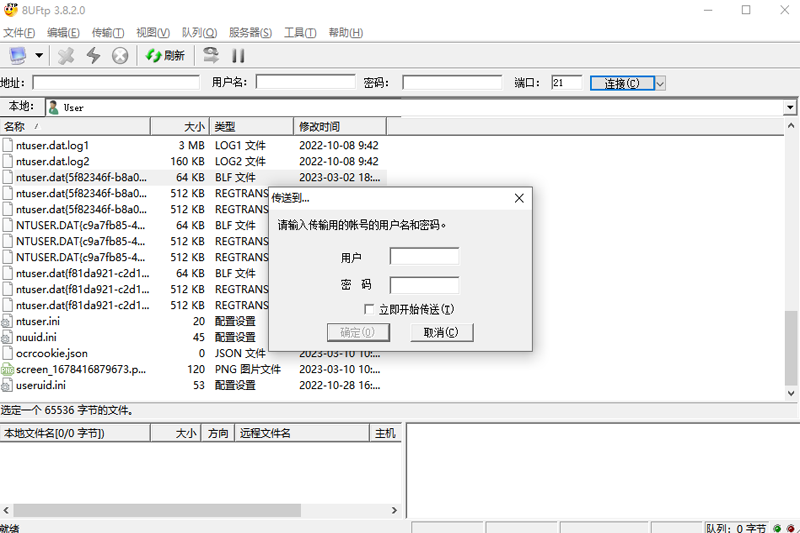The height and width of the screenshot is (533, 800).
Task: Expand the dropdown next to 连接 button
Action: pyautogui.click(x=660, y=83)
